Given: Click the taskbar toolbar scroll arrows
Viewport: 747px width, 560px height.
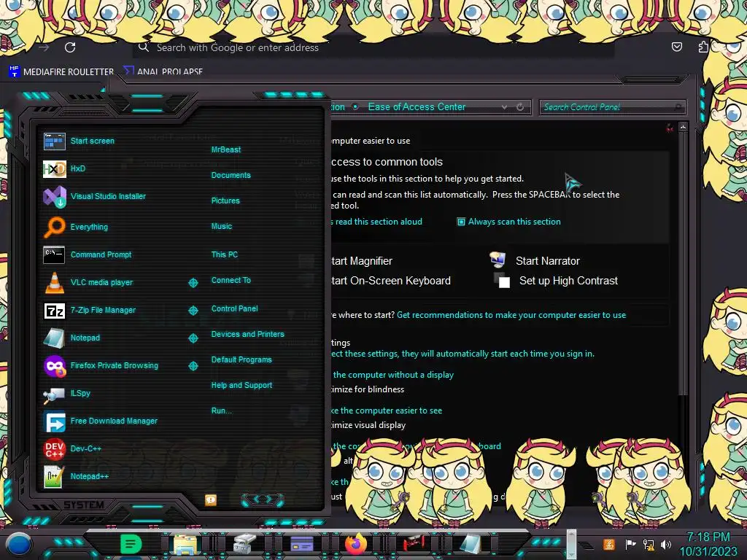Looking at the screenshot, I should [x=572, y=544].
